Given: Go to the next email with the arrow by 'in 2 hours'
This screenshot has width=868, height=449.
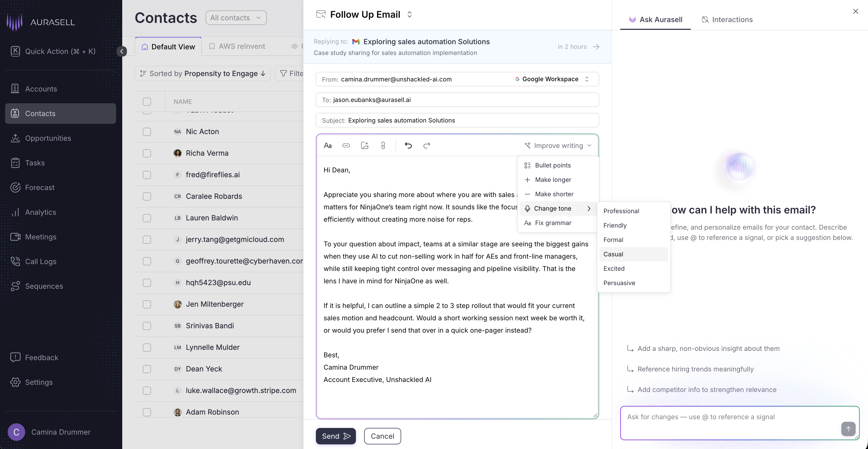Looking at the screenshot, I should pyautogui.click(x=596, y=46).
